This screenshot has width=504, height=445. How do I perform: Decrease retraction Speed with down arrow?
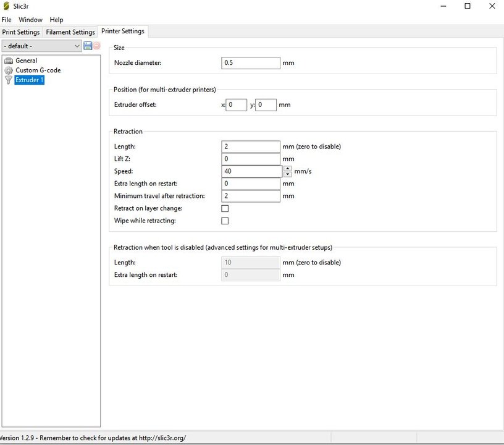tap(288, 174)
